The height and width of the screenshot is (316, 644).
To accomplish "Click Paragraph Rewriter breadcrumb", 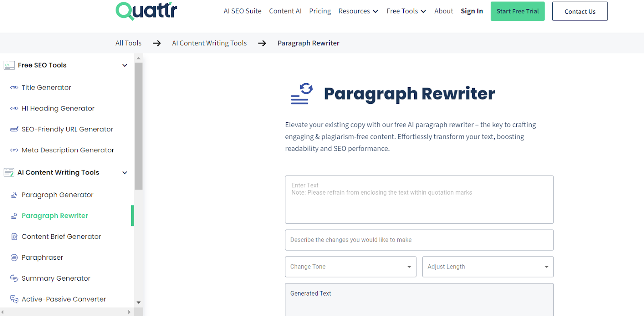I will pos(308,43).
